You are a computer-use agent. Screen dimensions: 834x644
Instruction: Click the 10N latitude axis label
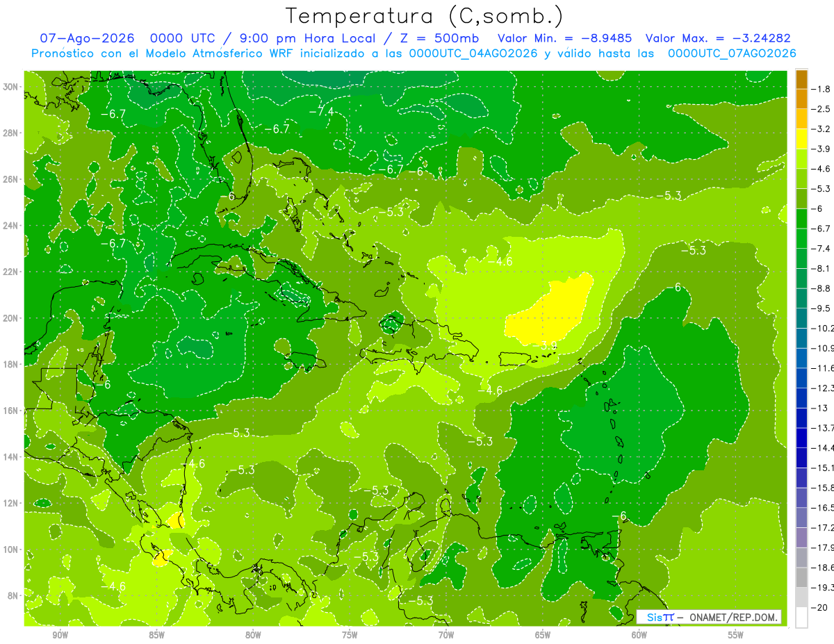tap(12, 550)
